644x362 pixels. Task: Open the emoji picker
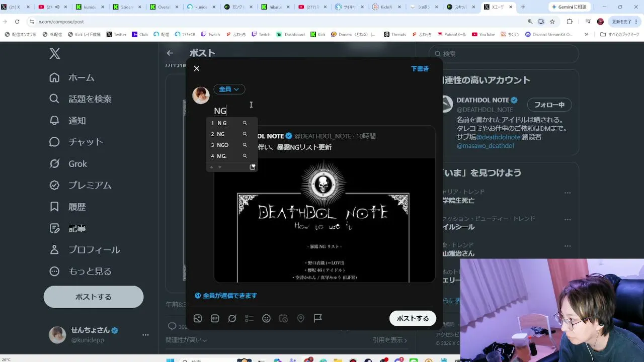[266, 318]
